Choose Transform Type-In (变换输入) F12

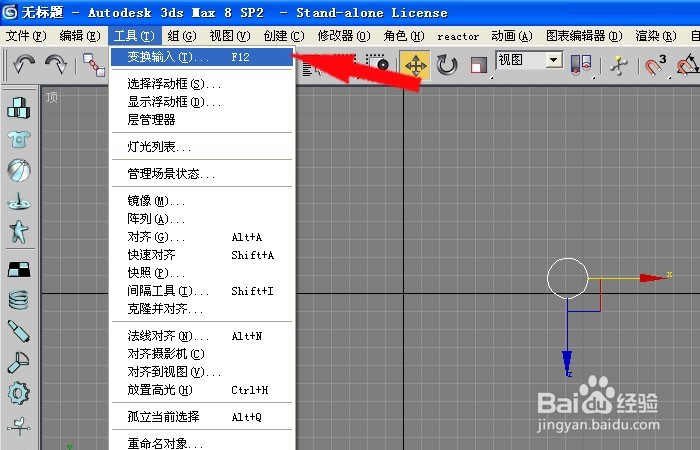(x=202, y=57)
